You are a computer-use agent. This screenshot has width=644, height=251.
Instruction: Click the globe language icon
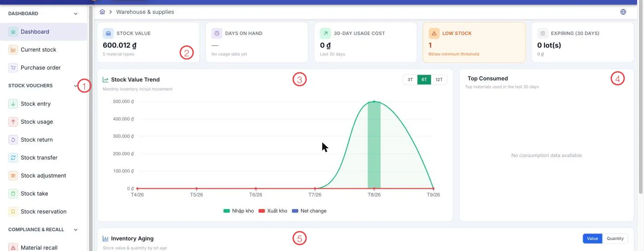623,12
